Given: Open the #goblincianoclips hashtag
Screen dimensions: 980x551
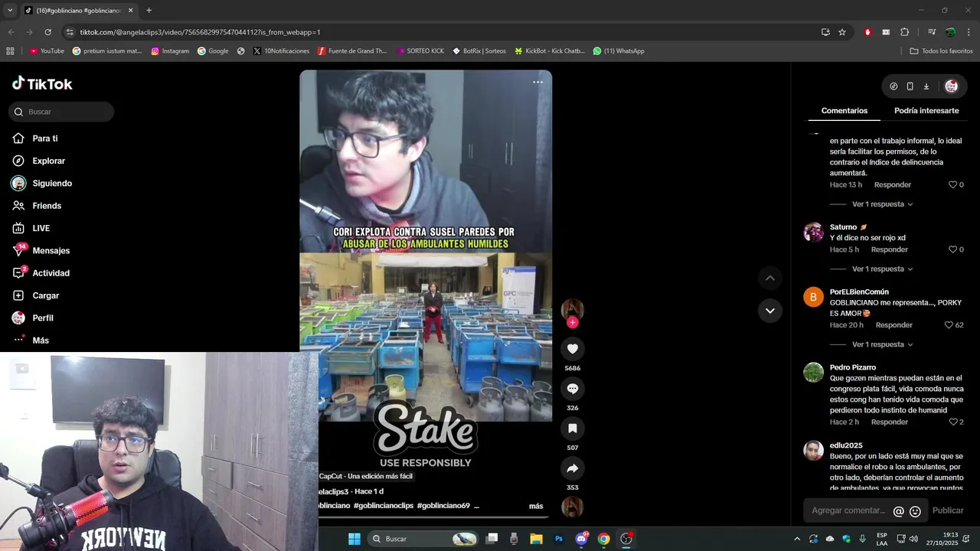Looking at the screenshot, I should [384, 506].
